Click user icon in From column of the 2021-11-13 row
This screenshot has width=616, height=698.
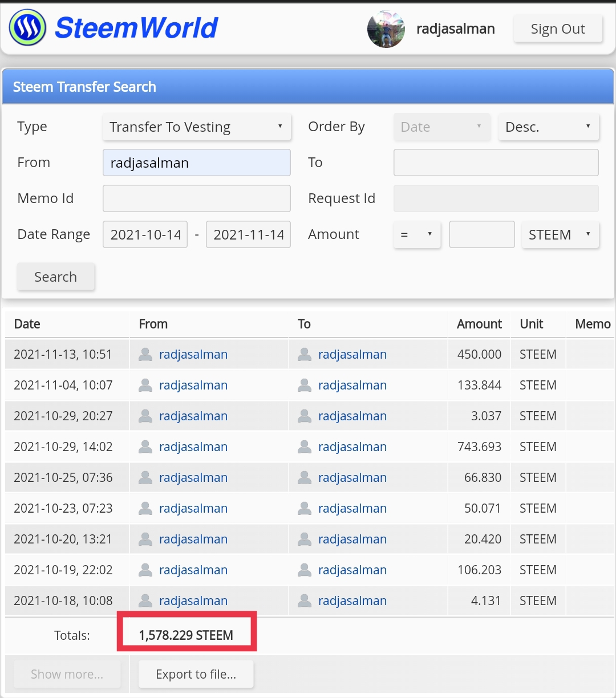[145, 354]
